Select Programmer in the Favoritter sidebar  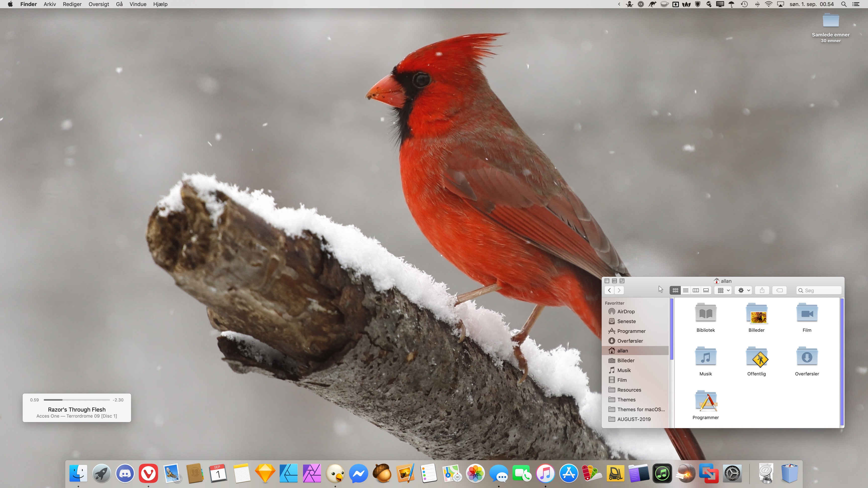631,331
